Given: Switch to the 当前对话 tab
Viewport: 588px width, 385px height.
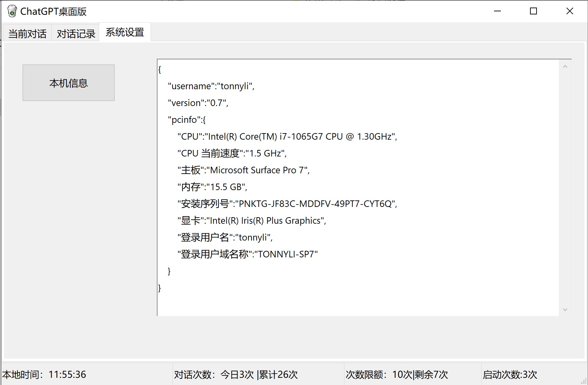Looking at the screenshot, I should pyautogui.click(x=27, y=33).
